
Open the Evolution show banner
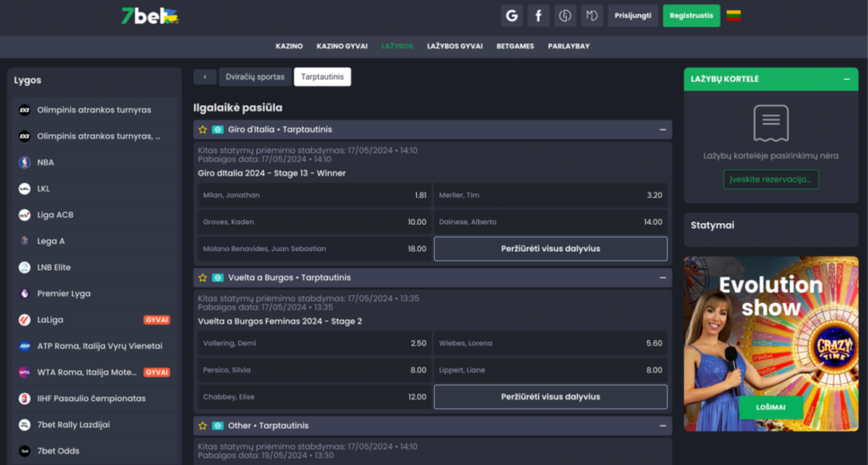771,344
